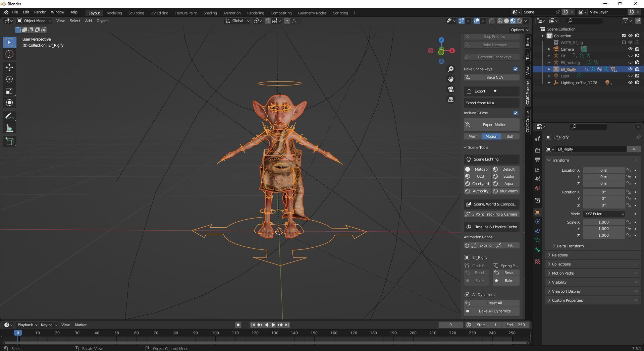Image resolution: width=644 pixels, height=351 pixels.
Task: Open the Object Data armature properties tab
Action: tap(538, 240)
